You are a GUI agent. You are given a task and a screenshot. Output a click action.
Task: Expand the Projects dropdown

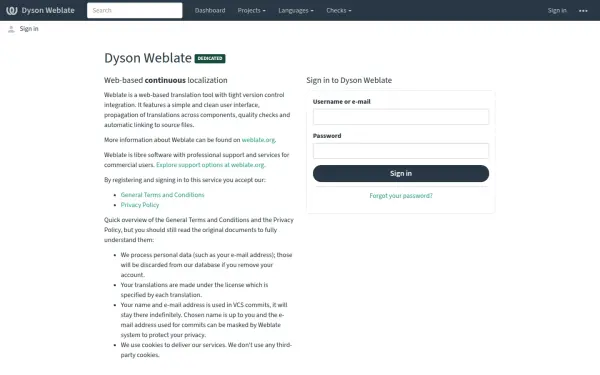click(x=251, y=10)
